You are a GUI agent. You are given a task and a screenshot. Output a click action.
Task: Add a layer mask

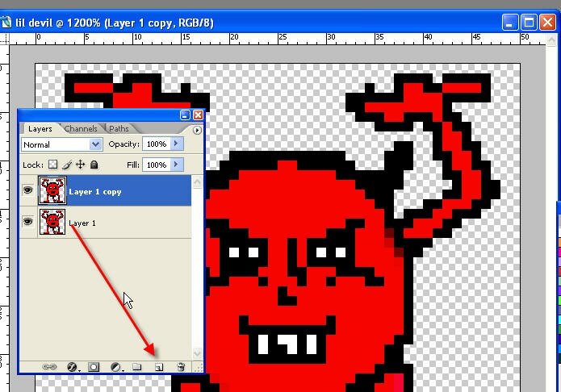(94, 367)
